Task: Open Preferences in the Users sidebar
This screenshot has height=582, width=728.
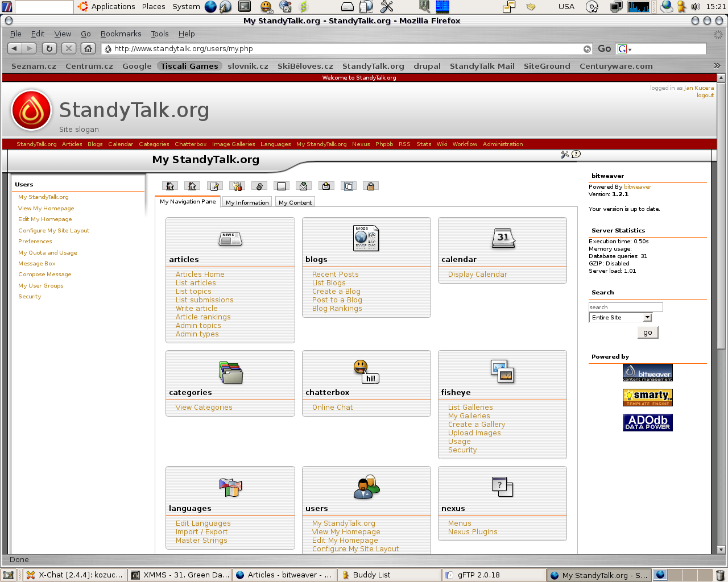Action: pos(35,242)
